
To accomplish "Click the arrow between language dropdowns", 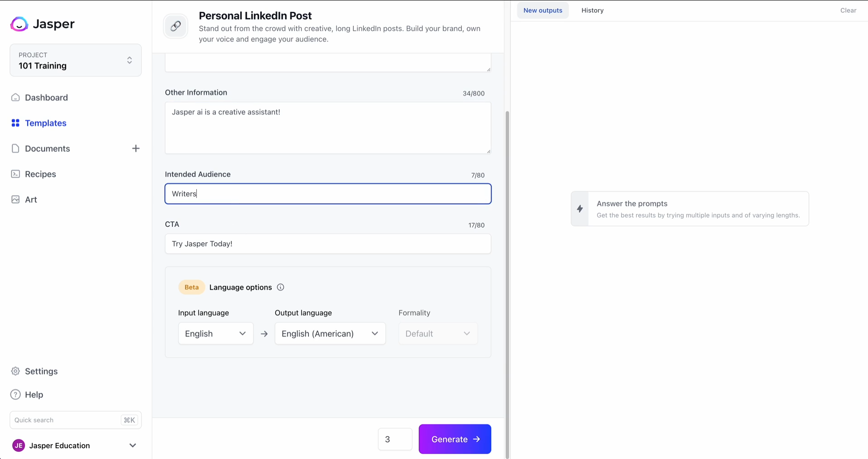I will click(264, 334).
